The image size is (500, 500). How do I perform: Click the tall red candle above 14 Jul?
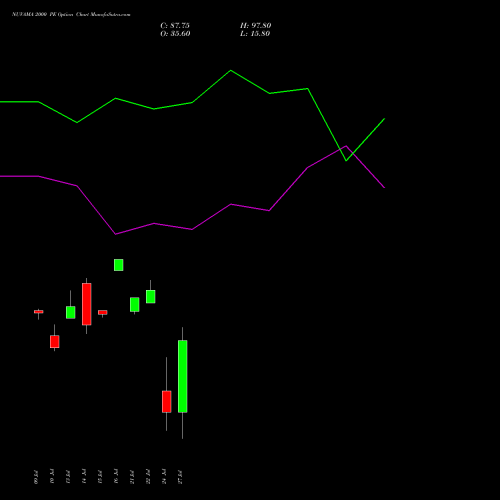(x=87, y=304)
